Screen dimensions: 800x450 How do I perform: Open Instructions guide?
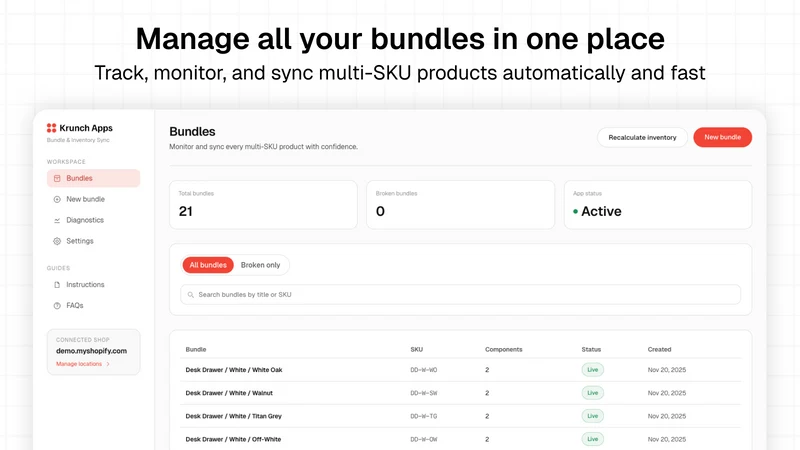click(93, 284)
